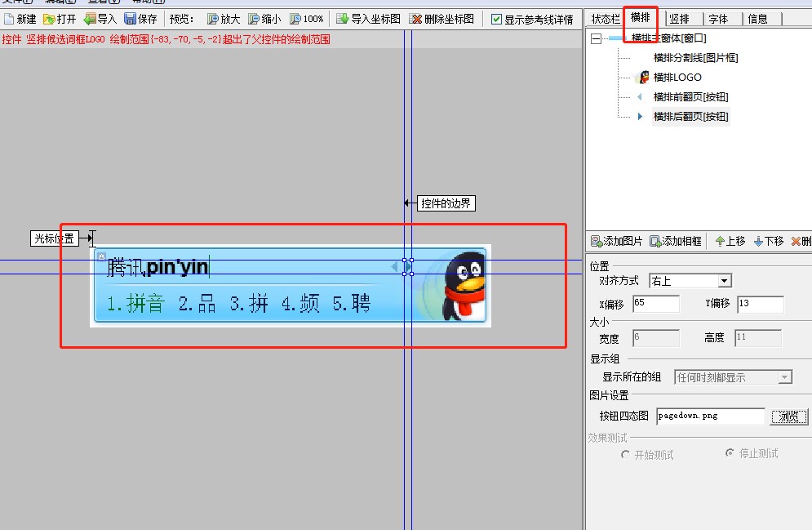Click candidate 2.品 in preview

[197, 303]
